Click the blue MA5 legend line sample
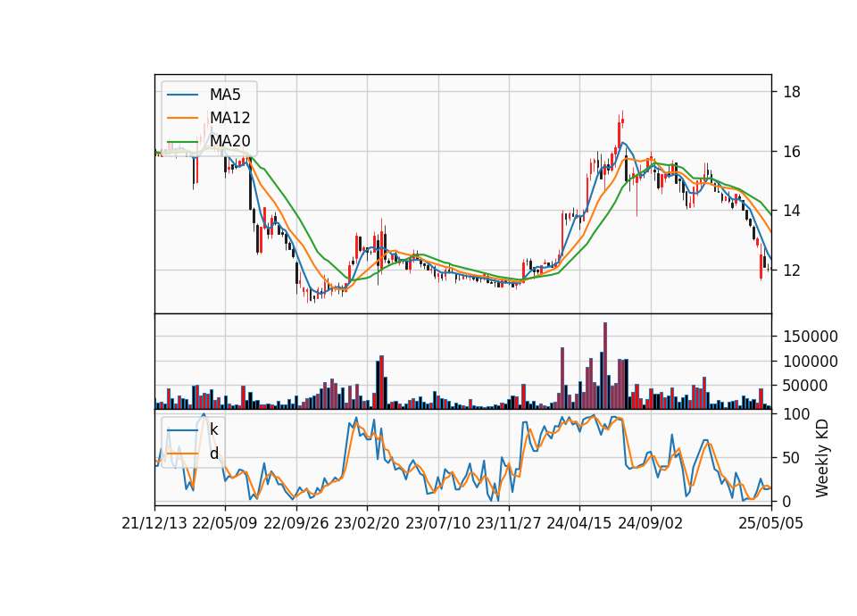The height and width of the screenshot is (616, 857). pyautogui.click(x=182, y=95)
